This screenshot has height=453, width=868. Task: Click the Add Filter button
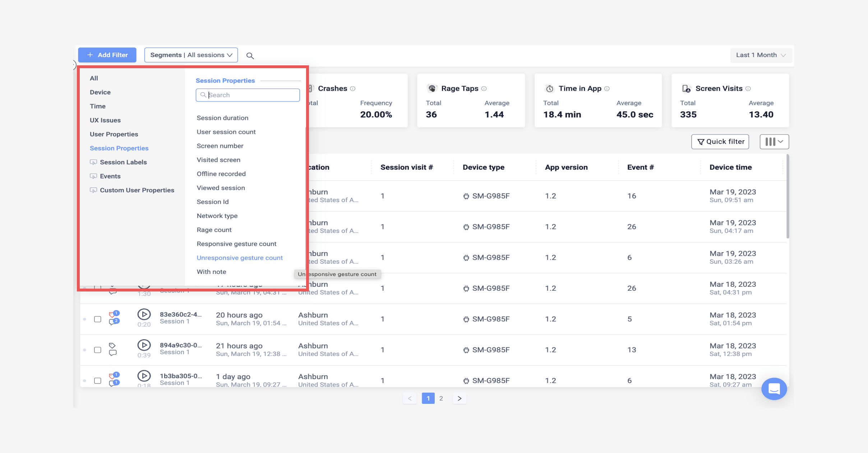click(107, 55)
